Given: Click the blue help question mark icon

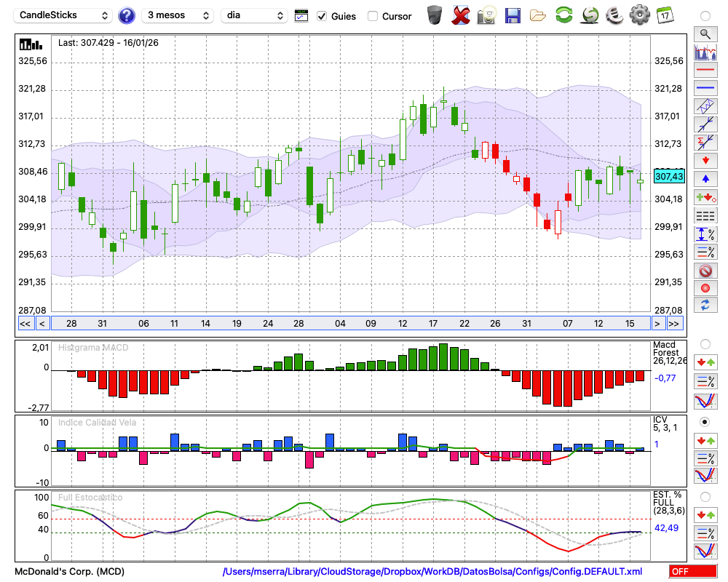Looking at the screenshot, I should (126, 16).
